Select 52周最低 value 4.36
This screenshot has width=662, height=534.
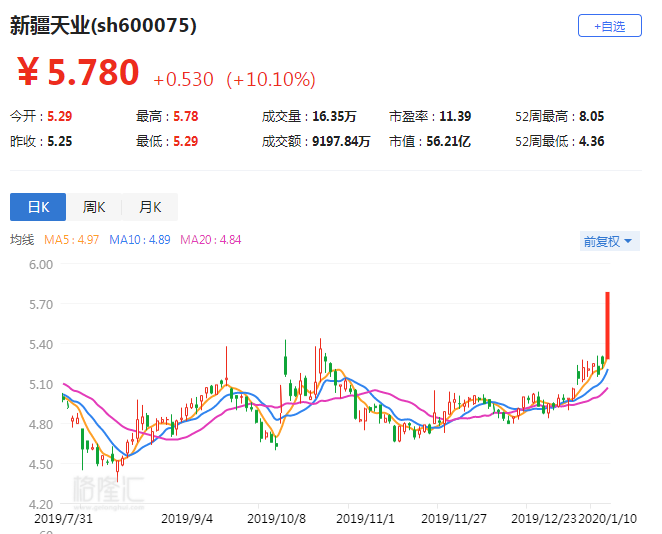(591, 141)
